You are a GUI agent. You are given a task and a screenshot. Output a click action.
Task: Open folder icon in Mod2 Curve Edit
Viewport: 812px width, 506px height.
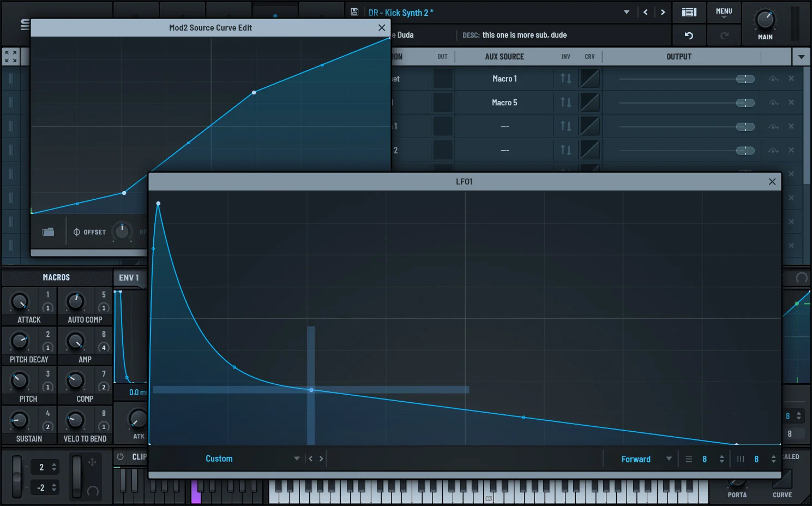pos(49,232)
